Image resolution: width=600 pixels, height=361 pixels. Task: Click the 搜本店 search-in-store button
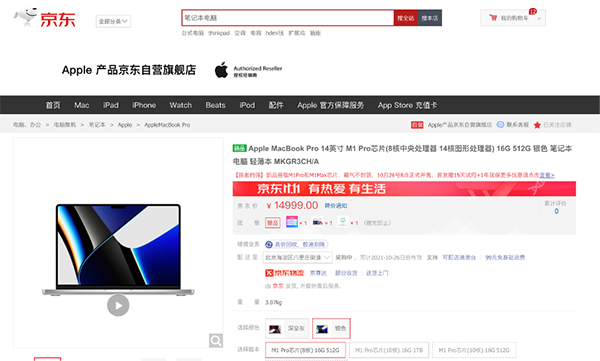tap(430, 18)
